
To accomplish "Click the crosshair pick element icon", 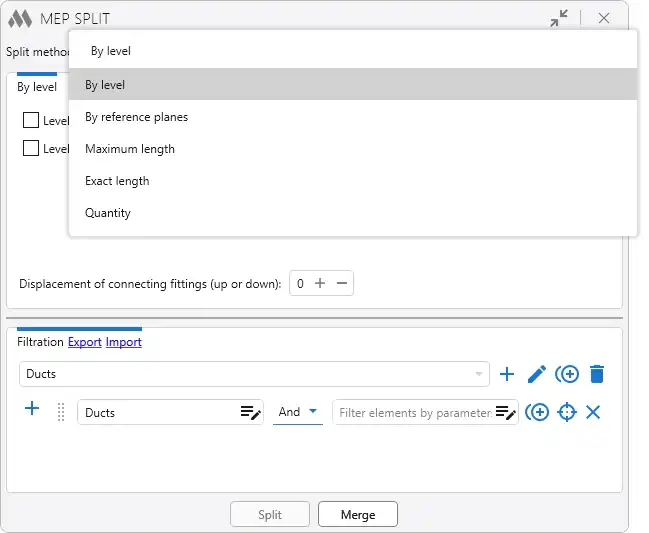I will coord(567,412).
